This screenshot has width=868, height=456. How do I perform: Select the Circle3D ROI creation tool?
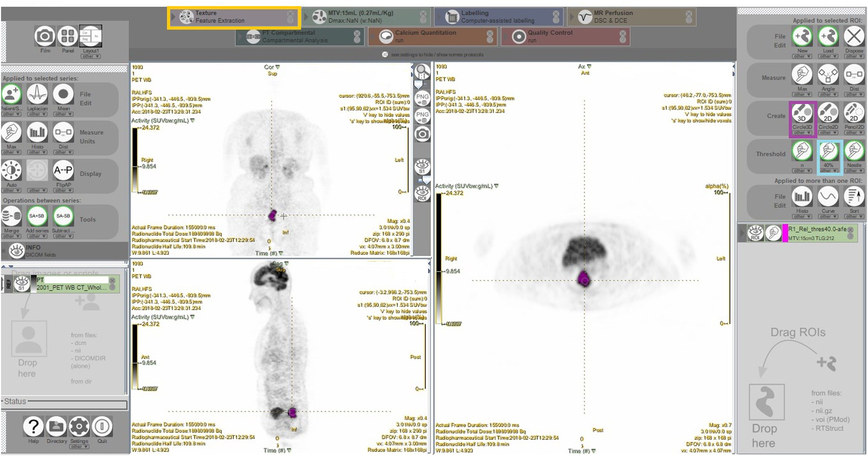[801, 114]
